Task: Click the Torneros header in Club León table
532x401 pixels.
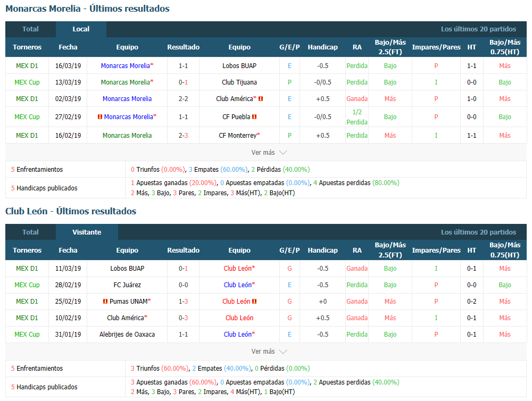Action: (27, 250)
